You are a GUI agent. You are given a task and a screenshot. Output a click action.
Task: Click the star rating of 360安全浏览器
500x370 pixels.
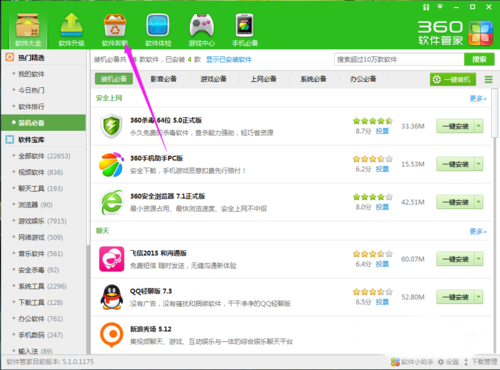373,197
